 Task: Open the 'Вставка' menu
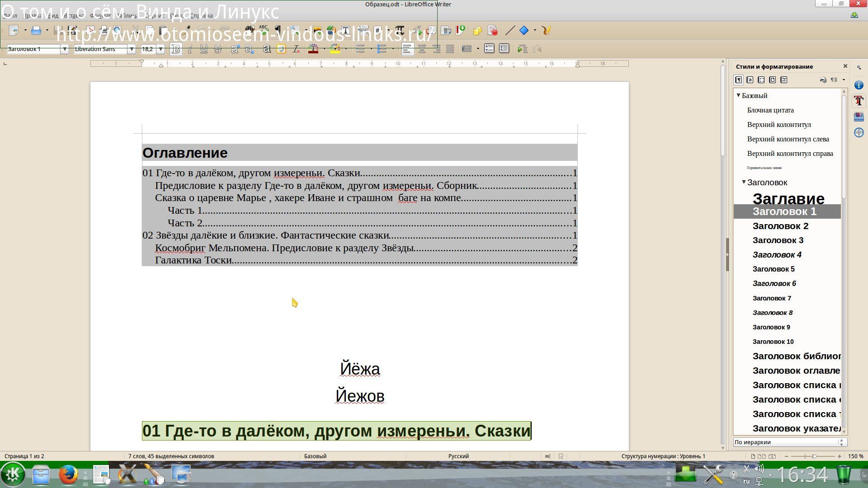[74, 15]
